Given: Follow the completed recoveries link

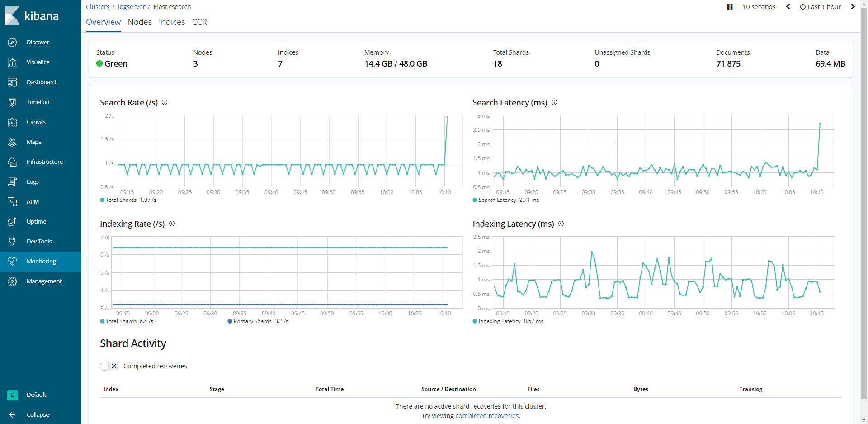Looking at the screenshot, I should point(487,416).
